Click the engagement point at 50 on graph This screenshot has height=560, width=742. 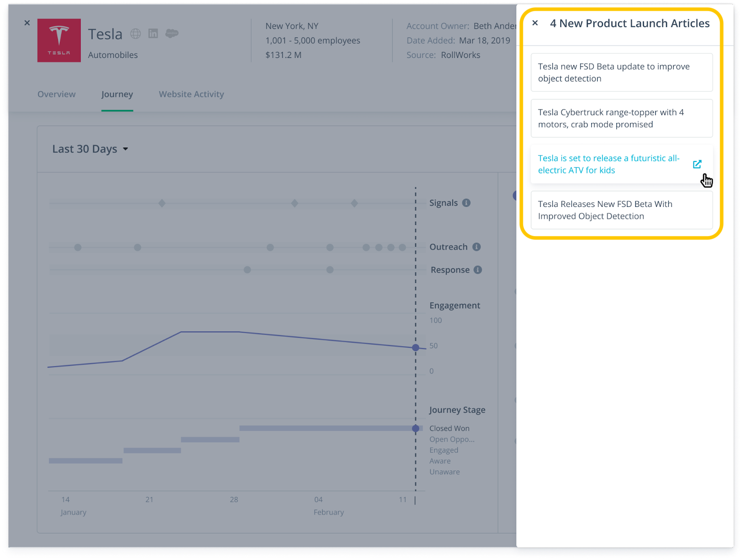(416, 348)
